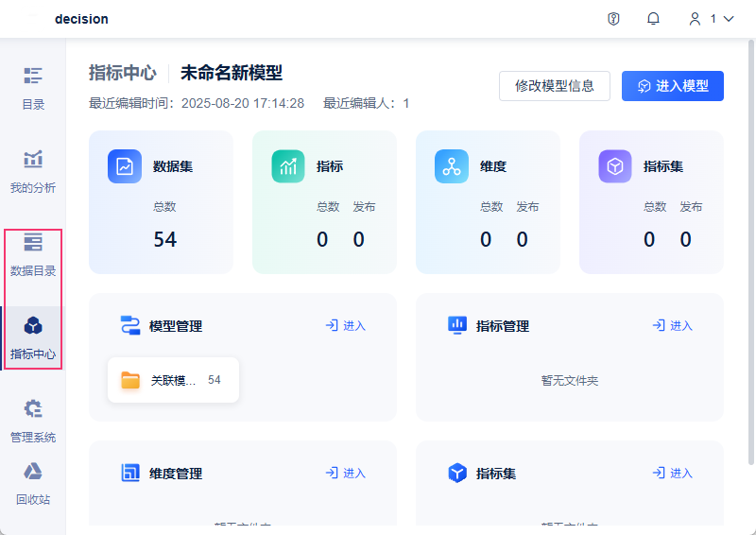The height and width of the screenshot is (535, 756).
Task: Click the 最近编辑时间 timestamp text
Action: [197, 103]
